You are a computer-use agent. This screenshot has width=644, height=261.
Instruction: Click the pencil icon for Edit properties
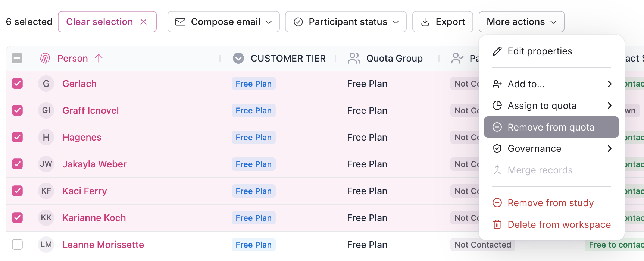pyautogui.click(x=497, y=51)
